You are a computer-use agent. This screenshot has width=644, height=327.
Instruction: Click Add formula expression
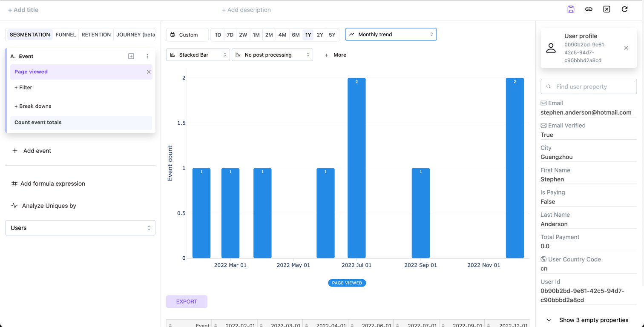48,184
